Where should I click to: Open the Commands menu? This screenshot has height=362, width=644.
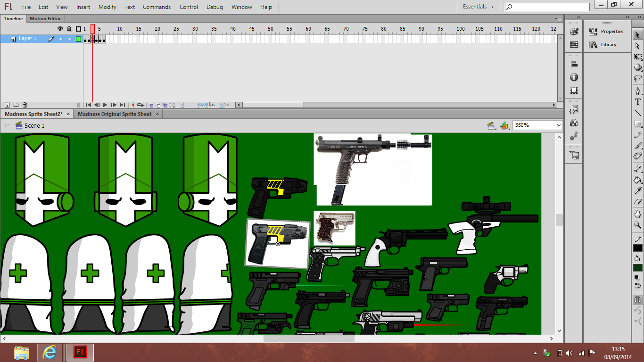(x=157, y=7)
